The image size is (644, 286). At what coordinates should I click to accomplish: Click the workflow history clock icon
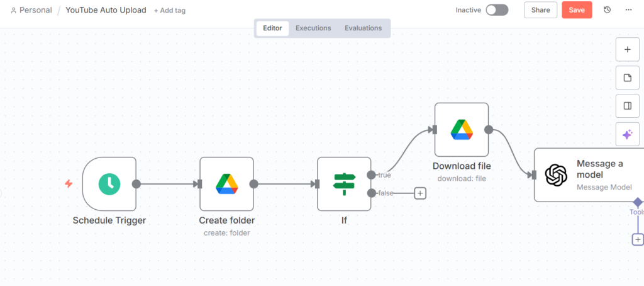[607, 10]
